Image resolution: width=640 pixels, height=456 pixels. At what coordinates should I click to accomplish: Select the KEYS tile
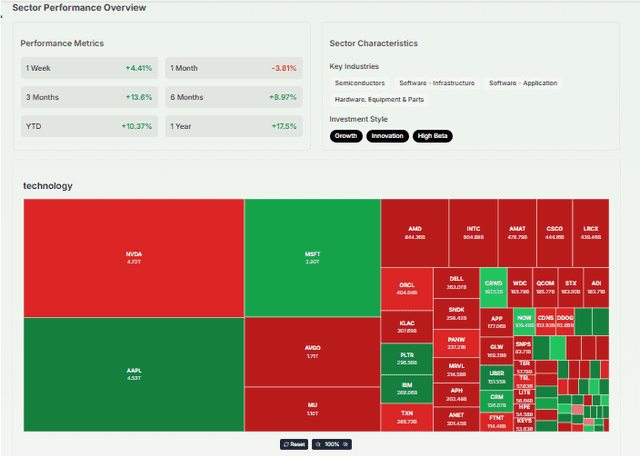coord(524,425)
